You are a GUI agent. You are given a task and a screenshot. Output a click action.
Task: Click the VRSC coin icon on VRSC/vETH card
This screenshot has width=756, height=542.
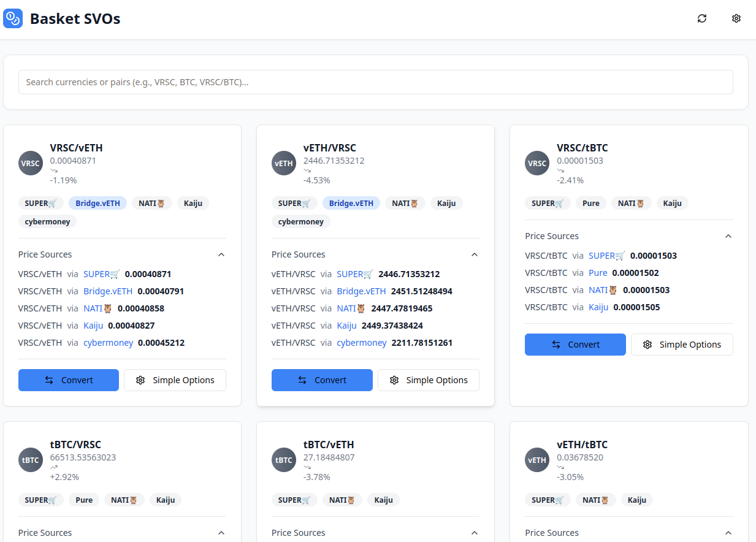point(30,162)
